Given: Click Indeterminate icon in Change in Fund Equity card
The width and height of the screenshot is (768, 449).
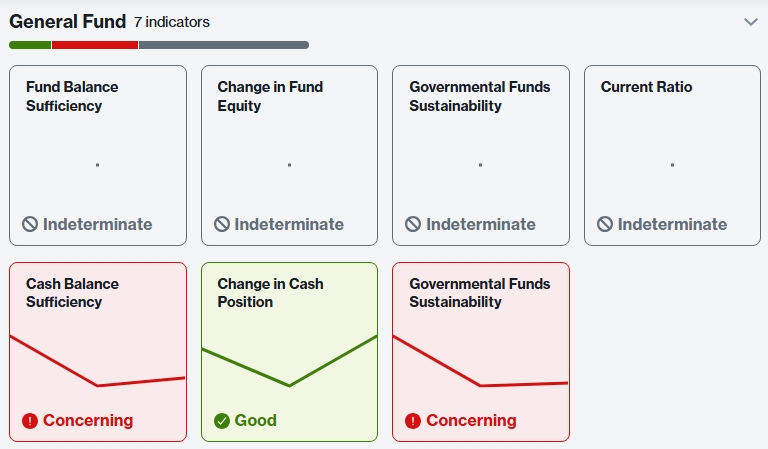Looking at the screenshot, I should tap(222, 225).
